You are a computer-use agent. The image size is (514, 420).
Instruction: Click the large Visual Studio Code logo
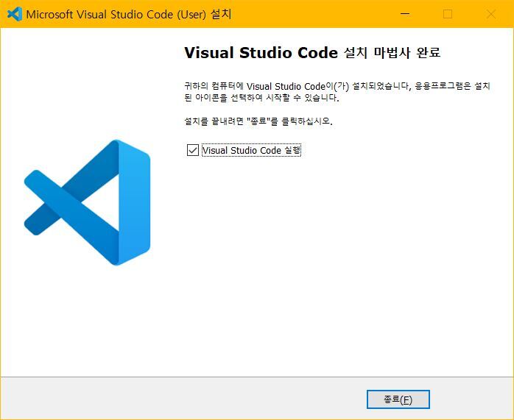(87, 202)
